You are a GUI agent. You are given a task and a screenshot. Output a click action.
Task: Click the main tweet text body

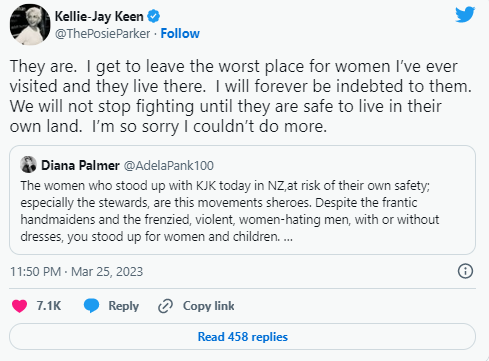241,96
